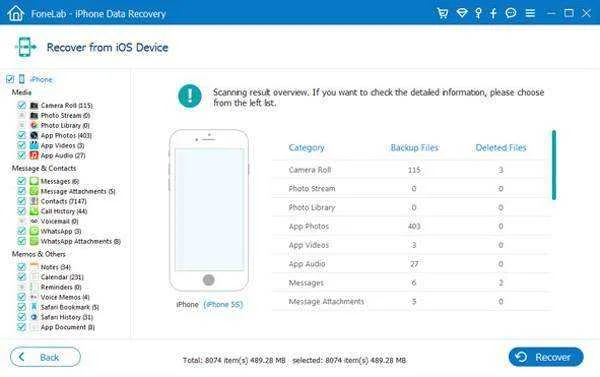The width and height of the screenshot is (600, 377).
Task: Click the Deleted Files column header
Action: tap(501, 147)
